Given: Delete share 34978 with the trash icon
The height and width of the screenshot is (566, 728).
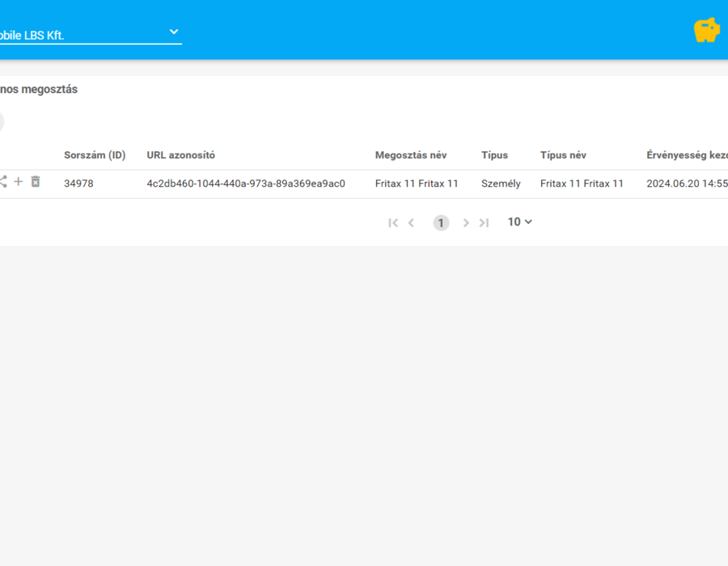Looking at the screenshot, I should [36, 181].
